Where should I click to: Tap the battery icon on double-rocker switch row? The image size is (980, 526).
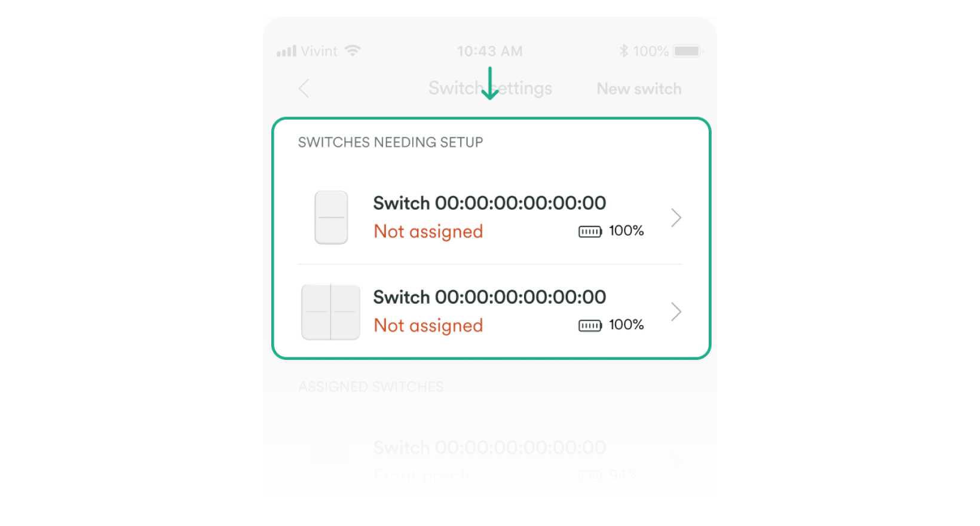click(x=590, y=325)
